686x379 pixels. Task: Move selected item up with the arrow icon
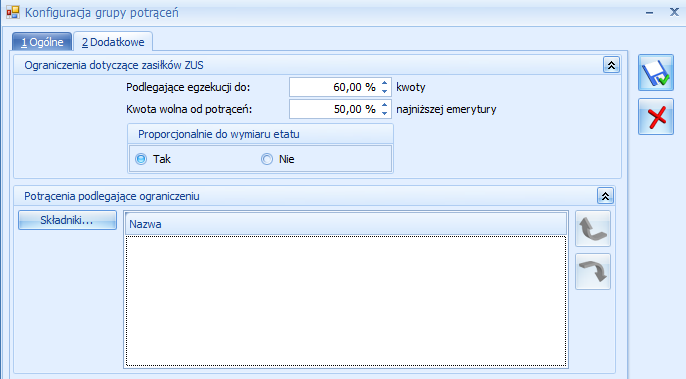593,229
